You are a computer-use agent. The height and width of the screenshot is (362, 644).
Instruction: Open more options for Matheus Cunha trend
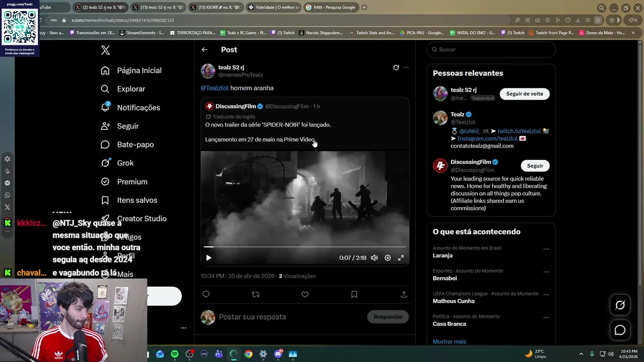pyautogui.click(x=546, y=295)
